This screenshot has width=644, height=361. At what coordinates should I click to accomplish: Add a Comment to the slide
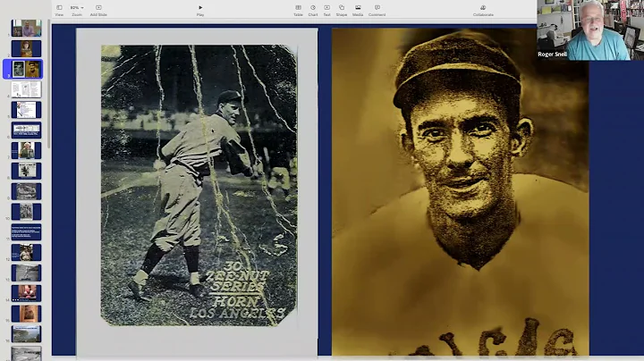tap(377, 10)
